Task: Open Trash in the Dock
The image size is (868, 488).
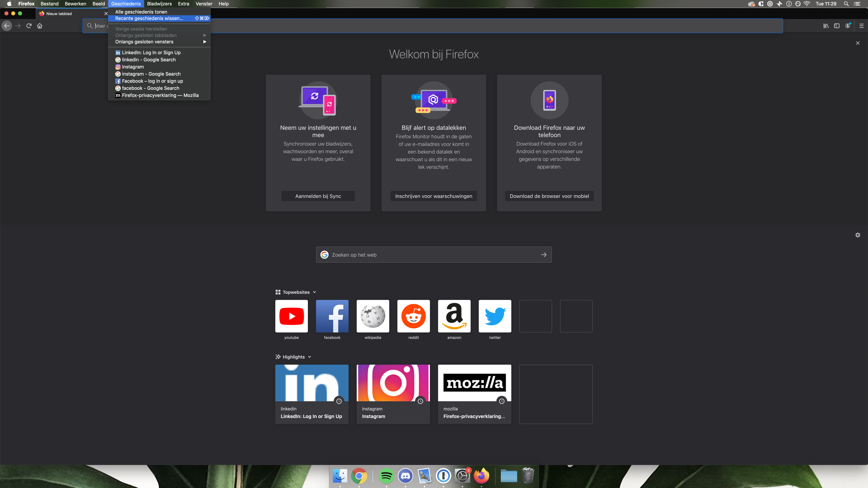Action: pos(528,476)
